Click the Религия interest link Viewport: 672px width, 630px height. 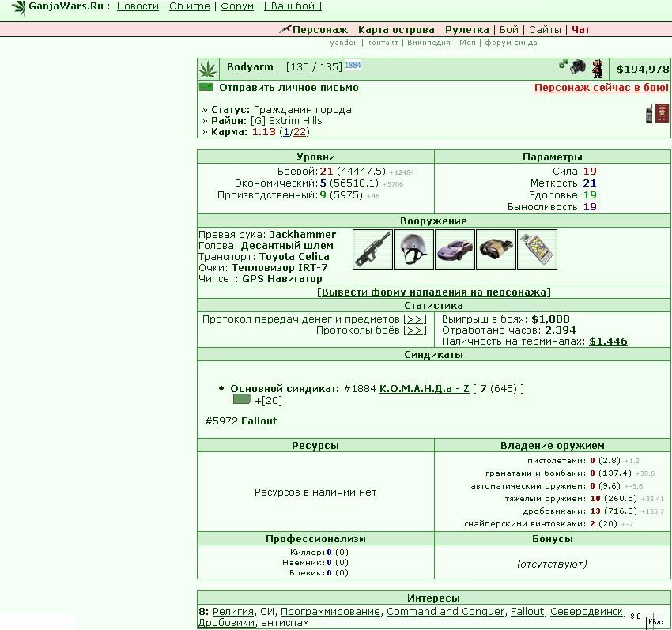click(x=233, y=612)
